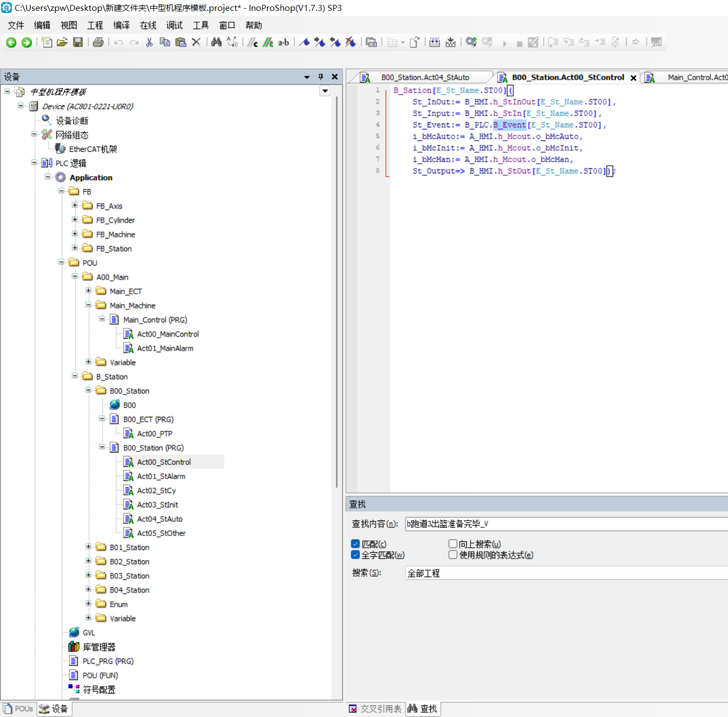Click the a·b toolbar icon
This screenshot has width=728, height=717.
pyautogui.click(x=284, y=42)
